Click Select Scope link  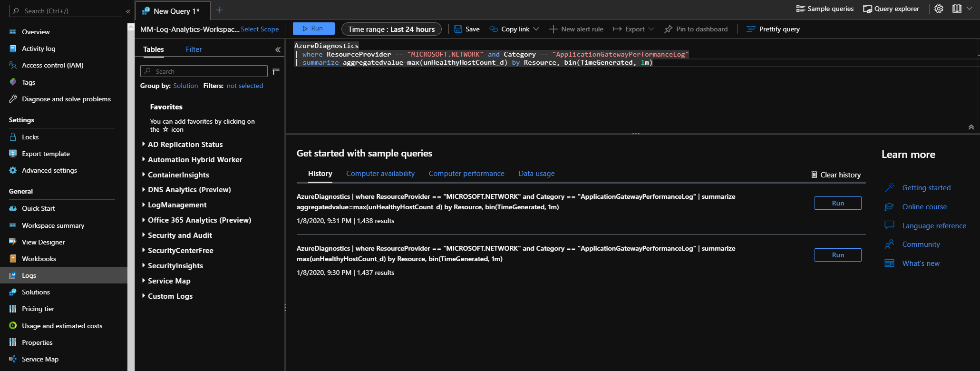[x=260, y=29]
